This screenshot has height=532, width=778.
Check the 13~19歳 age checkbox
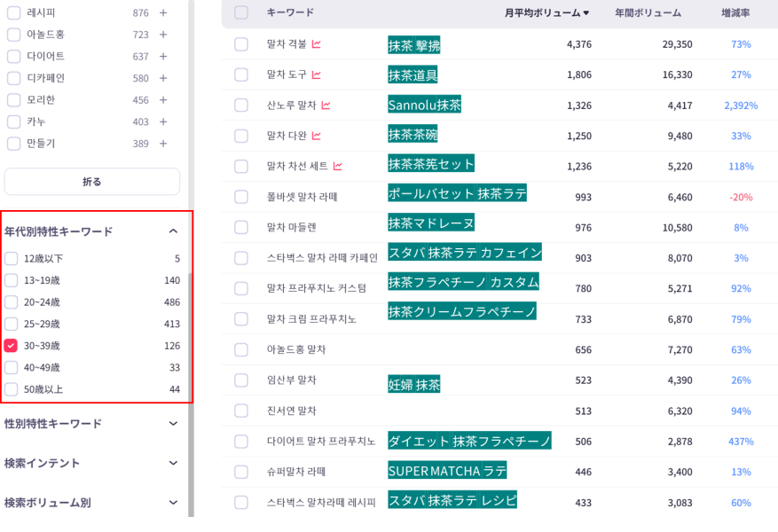pos(11,280)
